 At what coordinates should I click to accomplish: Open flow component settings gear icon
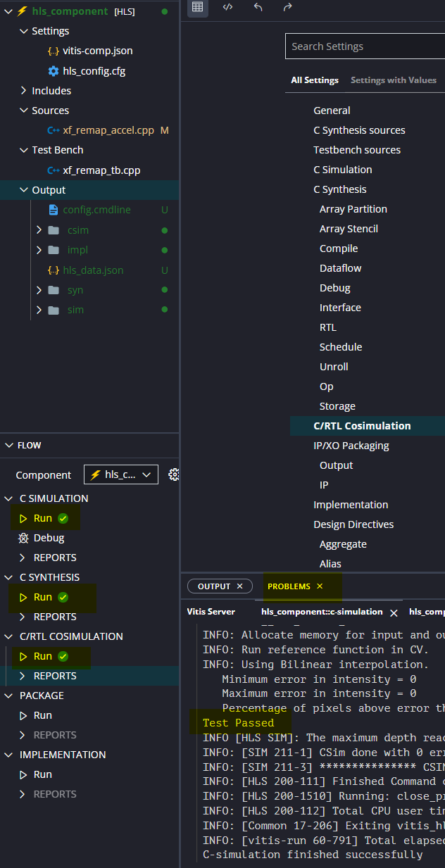click(x=174, y=475)
